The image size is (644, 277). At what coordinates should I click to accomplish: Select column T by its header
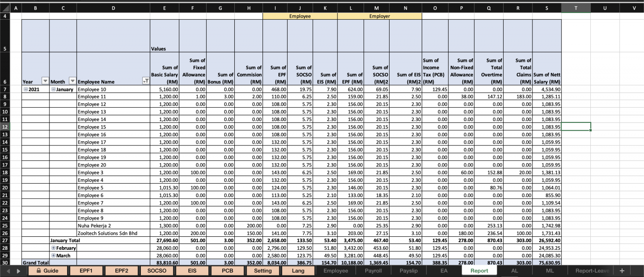576,8
